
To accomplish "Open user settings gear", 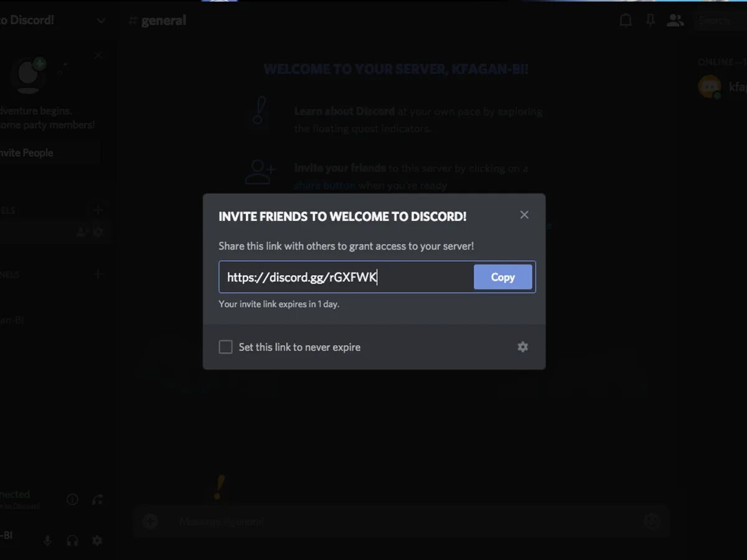I will click(x=97, y=540).
